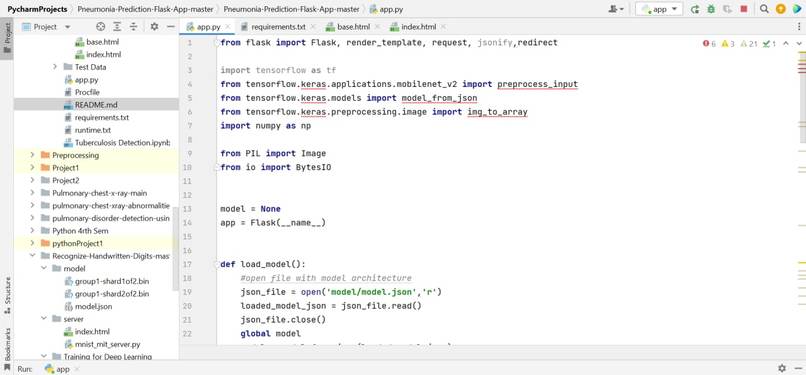Expand the Preprocessing folder arrow

coord(33,155)
